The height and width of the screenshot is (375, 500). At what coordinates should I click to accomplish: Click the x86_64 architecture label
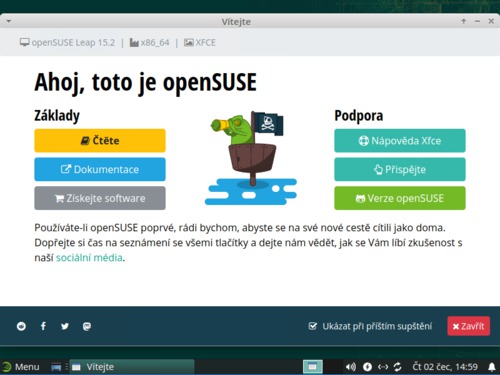(x=155, y=43)
